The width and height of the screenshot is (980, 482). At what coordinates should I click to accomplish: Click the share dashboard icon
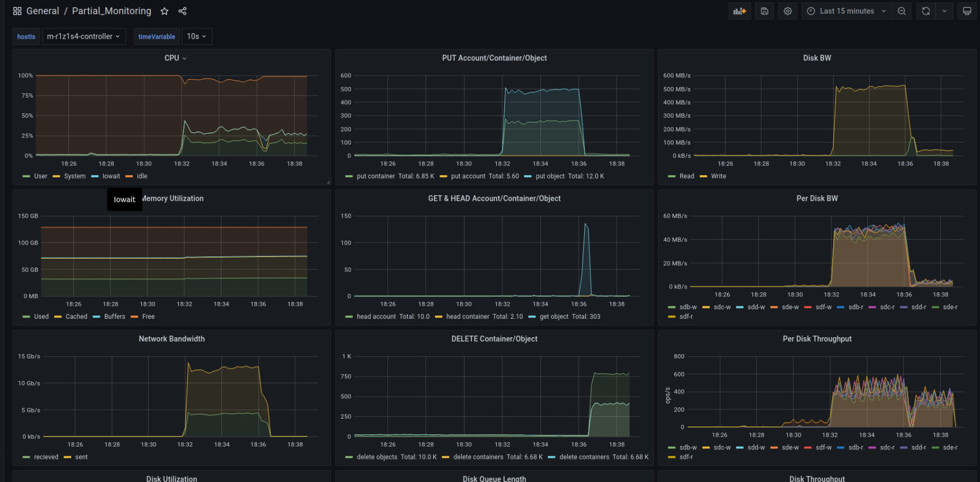(182, 11)
